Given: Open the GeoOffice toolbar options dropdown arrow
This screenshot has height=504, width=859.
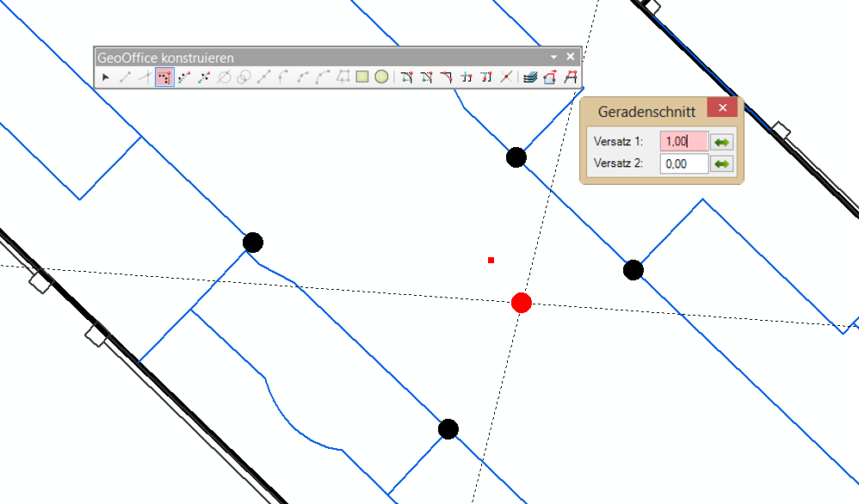Looking at the screenshot, I should click(x=554, y=57).
